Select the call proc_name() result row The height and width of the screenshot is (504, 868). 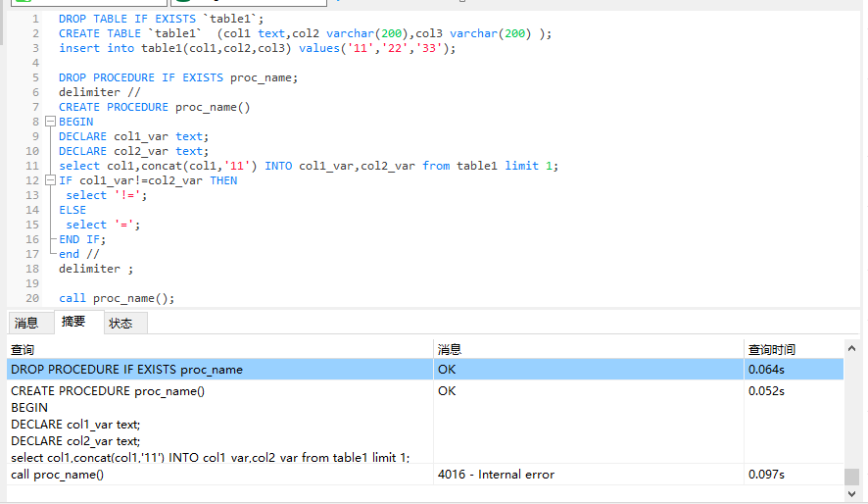point(425,475)
